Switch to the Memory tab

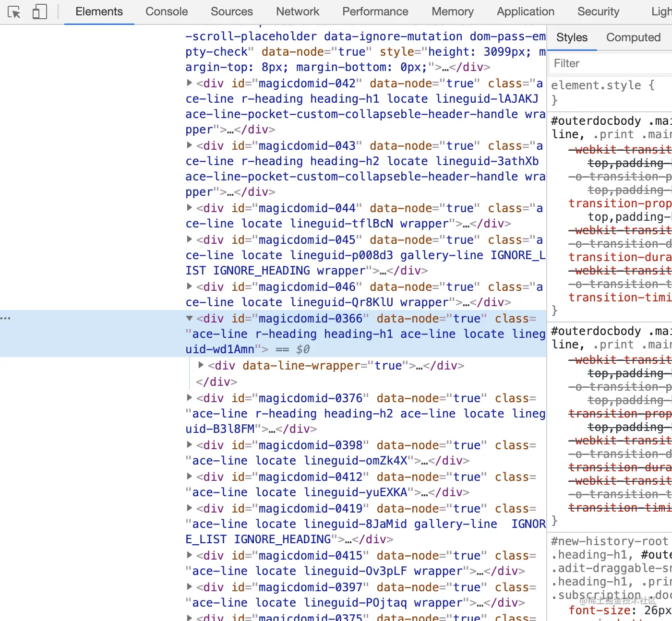tap(453, 12)
